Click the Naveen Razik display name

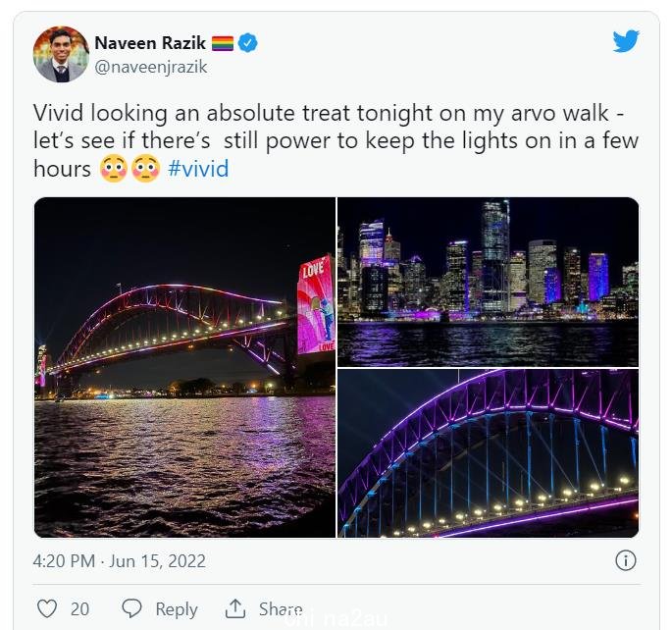150,43
